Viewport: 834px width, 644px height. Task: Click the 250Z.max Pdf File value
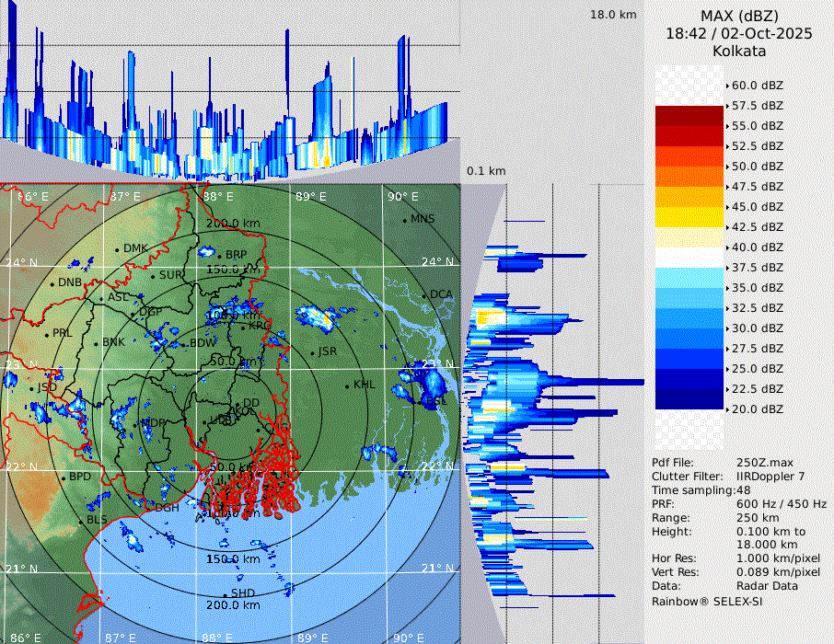tap(760, 463)
